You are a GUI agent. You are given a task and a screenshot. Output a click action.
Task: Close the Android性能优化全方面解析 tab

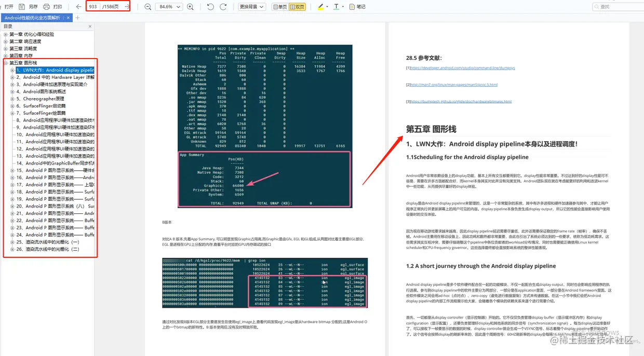point(68,18)
